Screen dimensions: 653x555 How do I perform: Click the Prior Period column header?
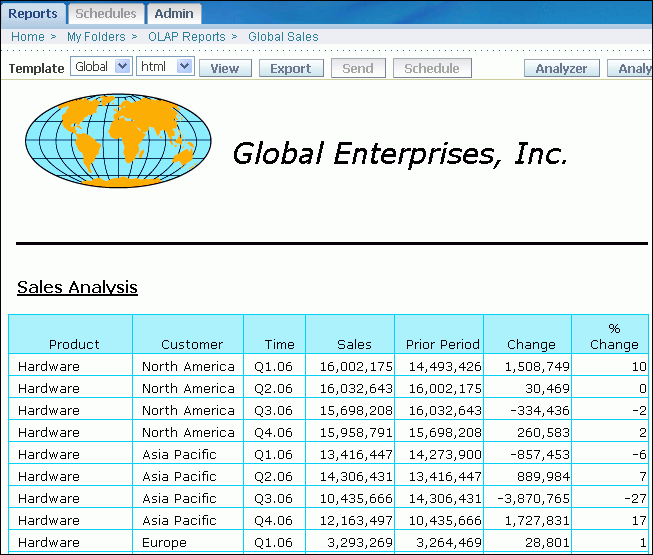pyautogui.click(x=442, y=344)
